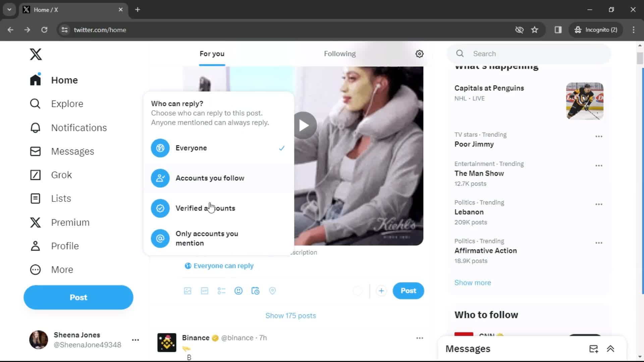Click the Premium X icon in sidebar
The width and height of the screenshot is (644, 362).
(x=35, y=222)
